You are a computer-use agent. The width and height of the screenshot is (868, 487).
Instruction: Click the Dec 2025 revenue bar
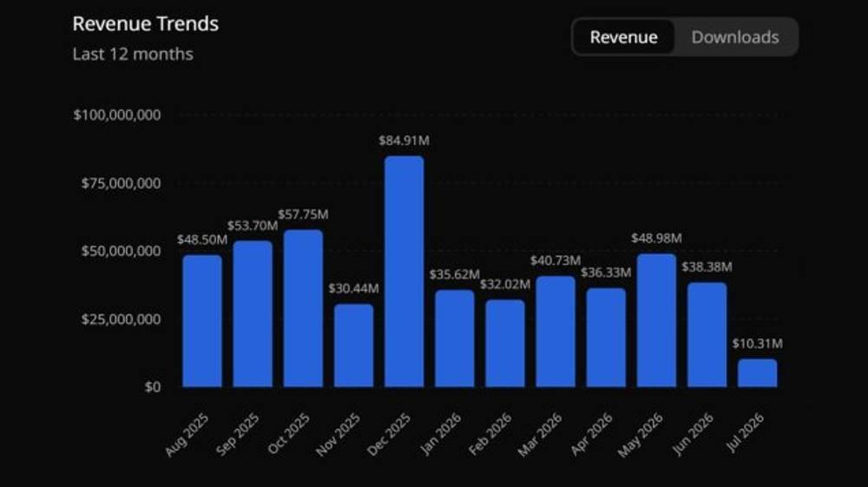(404, 272)
